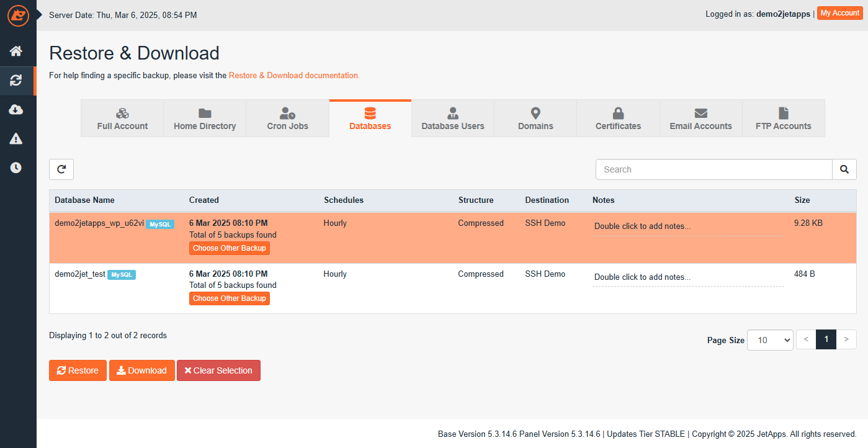
Task: Open the Home icon in sidebar
Action: (16, 51)
